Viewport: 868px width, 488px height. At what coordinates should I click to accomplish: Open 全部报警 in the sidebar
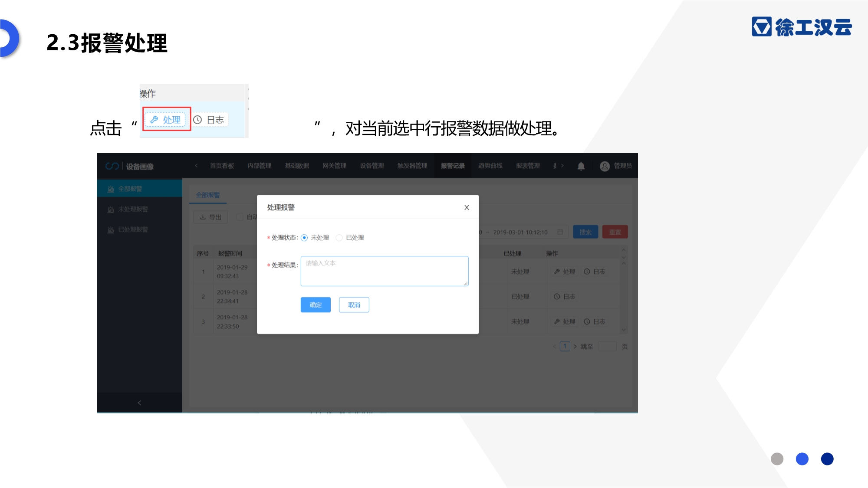(x=140, y=189)
